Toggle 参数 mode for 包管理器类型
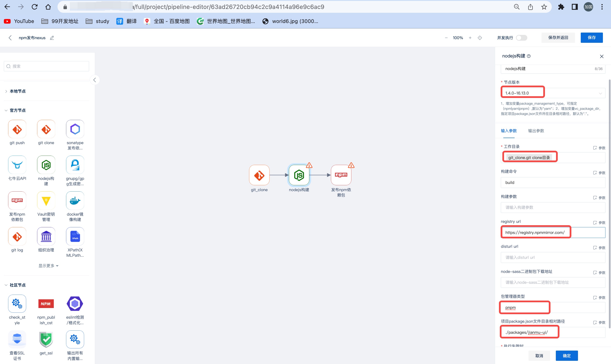This screenshot has height=364, width=611. click(599, 298)
